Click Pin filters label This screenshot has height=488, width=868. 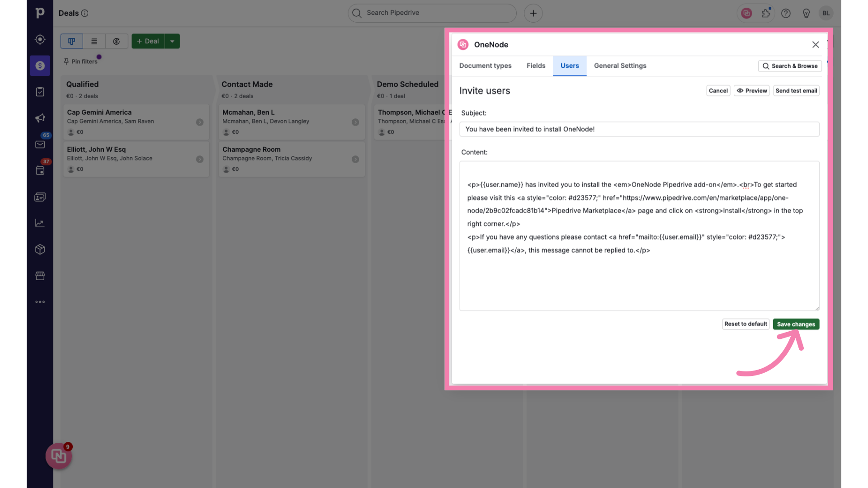point(85,61)
